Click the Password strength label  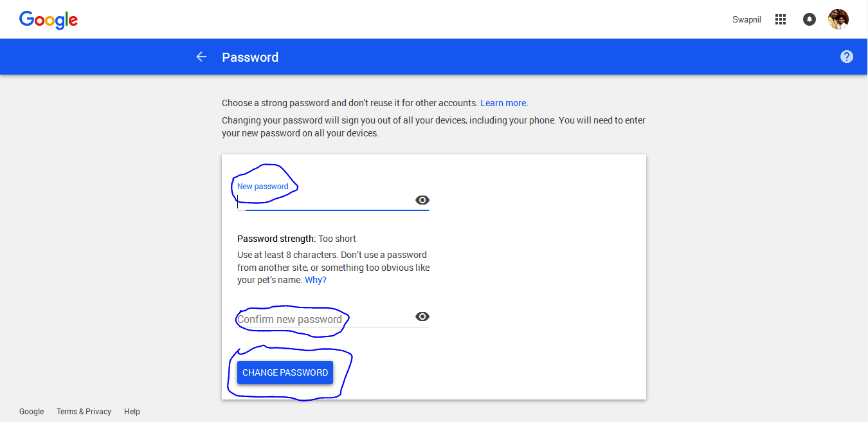pyautogui.click(x=276, y=239)
